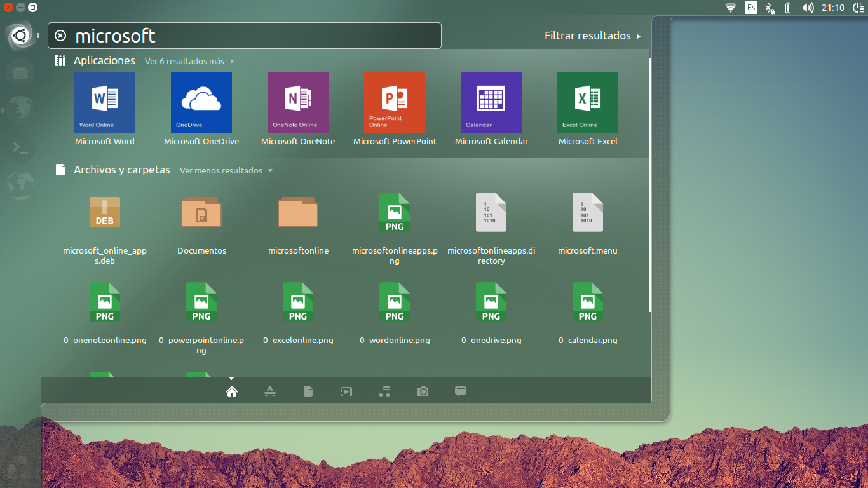Open the Files launcher icon
This screenshot has width=868, height=488.
click(20, 72)
